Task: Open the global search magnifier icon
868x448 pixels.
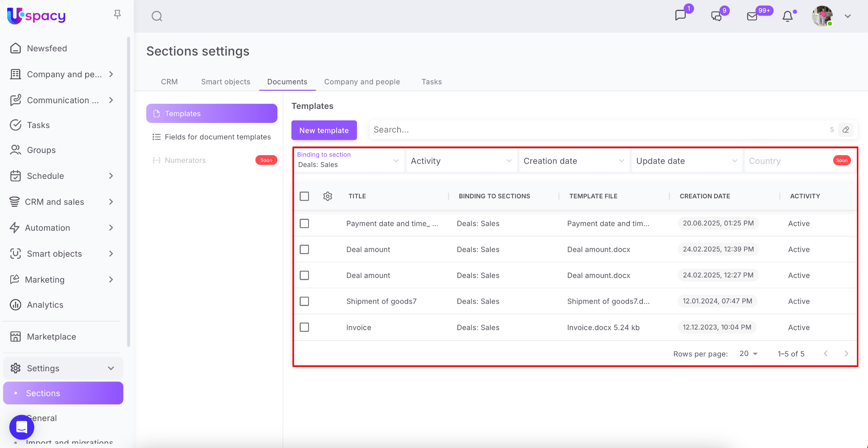Action: [x=157, y=16]
